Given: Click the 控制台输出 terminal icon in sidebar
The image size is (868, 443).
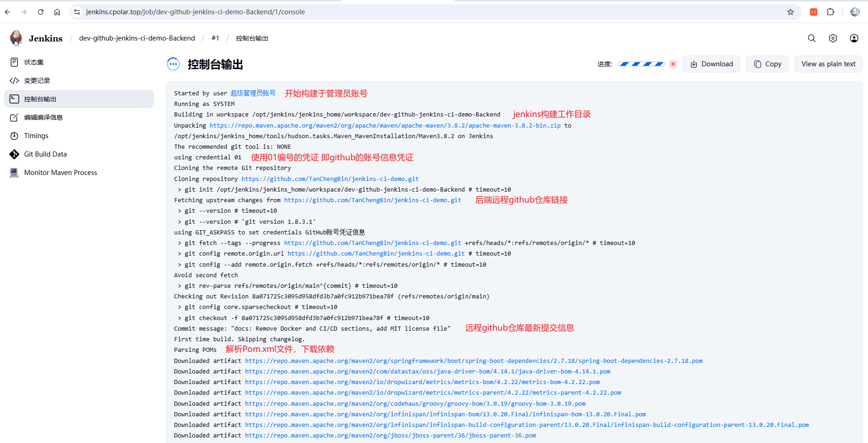Looking at the screenshot, I should click(x=14, y=99).
